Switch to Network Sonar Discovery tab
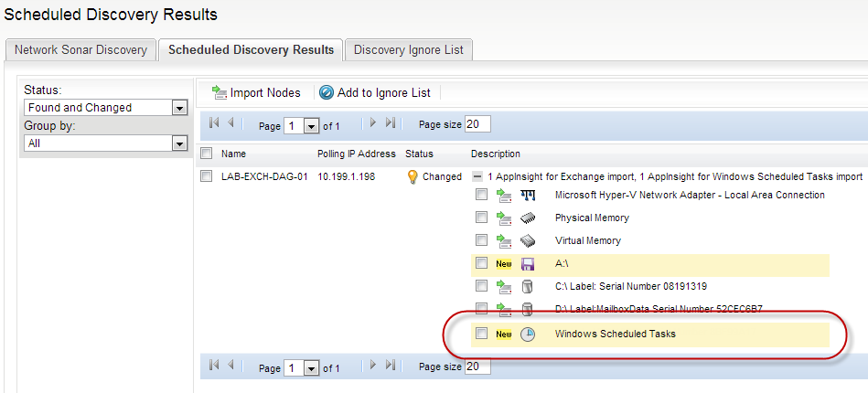Viewport: 868px width, 393px height. tap(80, 50)
